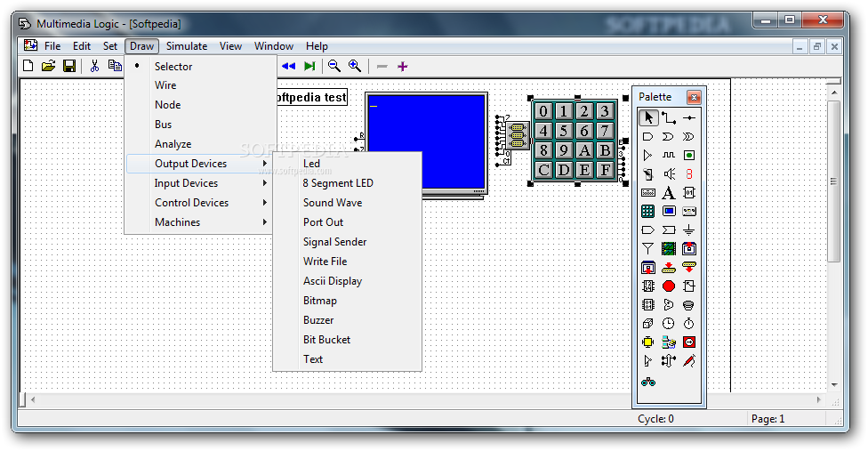
Task: Pick the stopwatch timer icon in Palette
Action: 689,324
